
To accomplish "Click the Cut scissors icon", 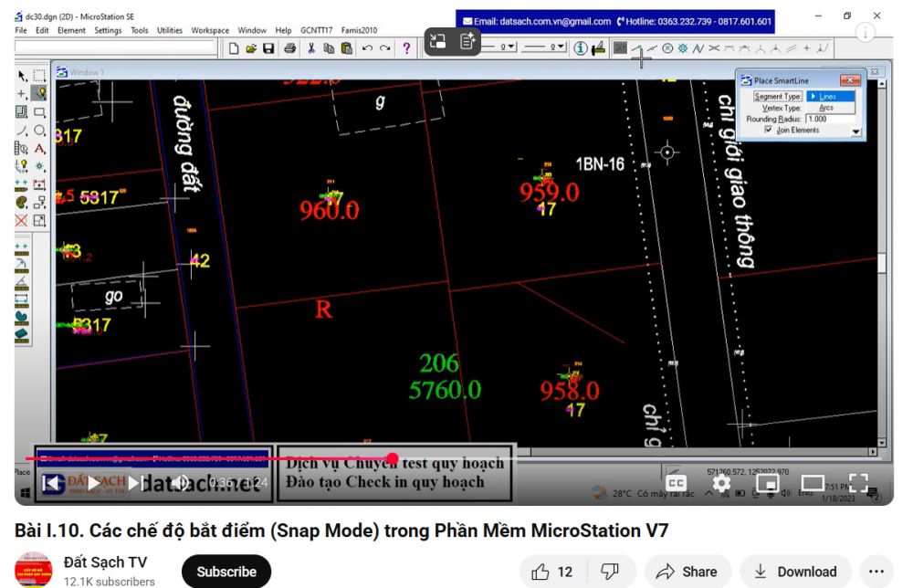I will (312, 47).
